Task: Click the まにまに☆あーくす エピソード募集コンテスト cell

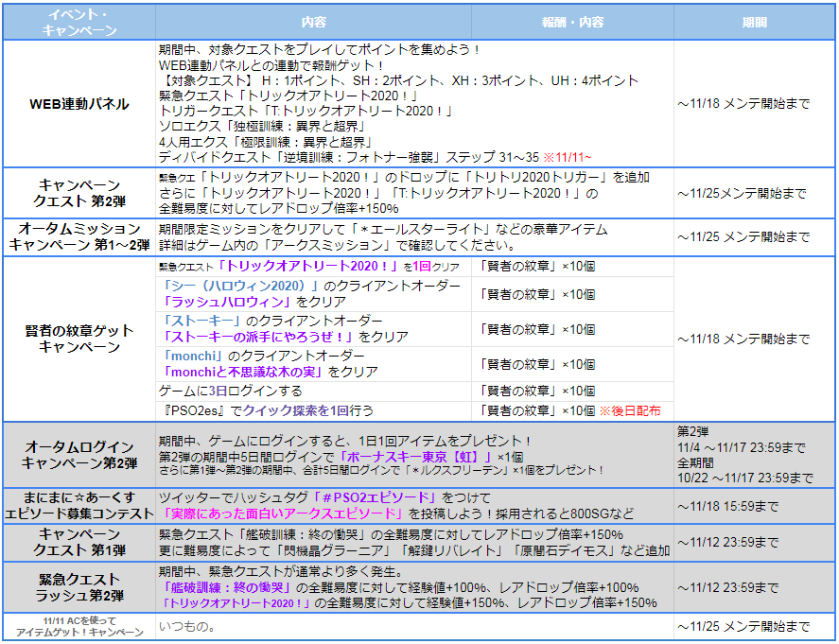Action: tap(79, 506)
